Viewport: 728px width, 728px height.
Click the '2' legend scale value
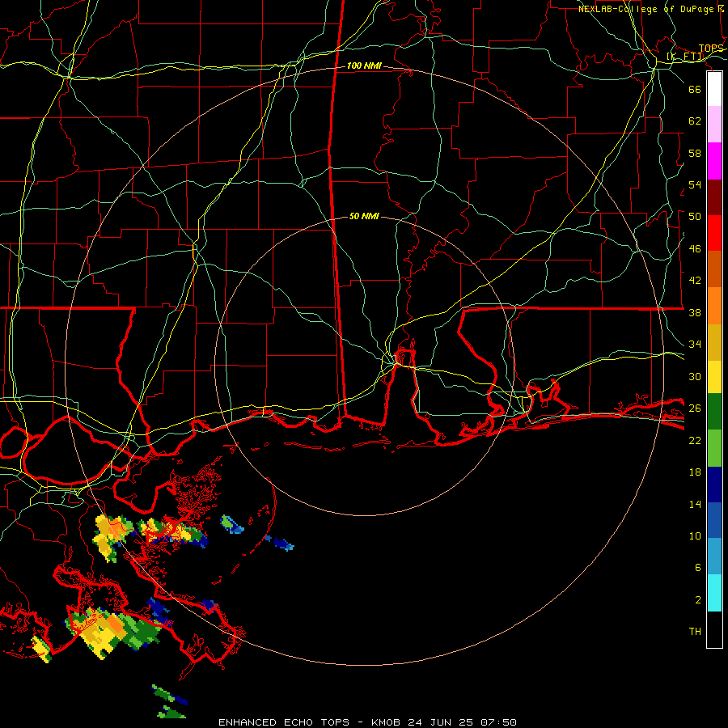pos(698,600)
